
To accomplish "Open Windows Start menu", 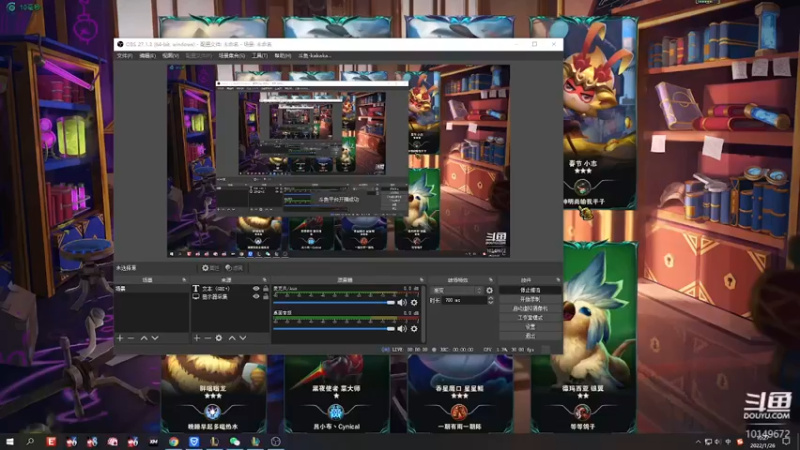I will (x=10, y=441).
